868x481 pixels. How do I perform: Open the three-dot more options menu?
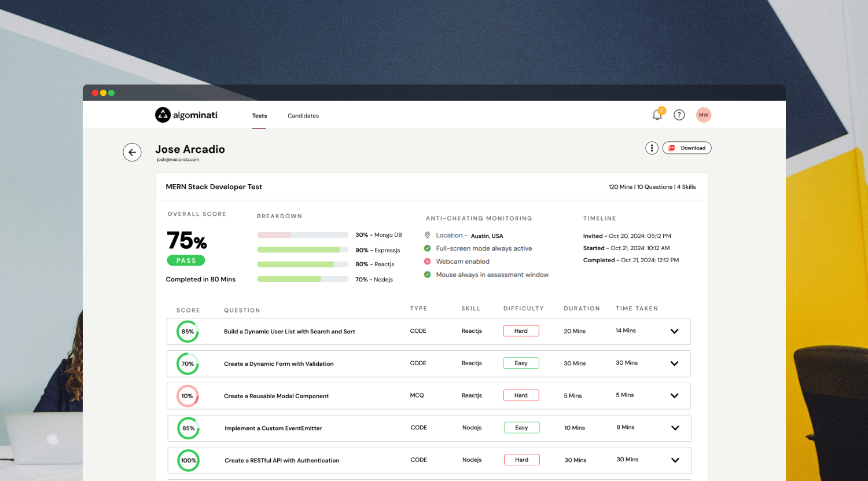(652, 148)
